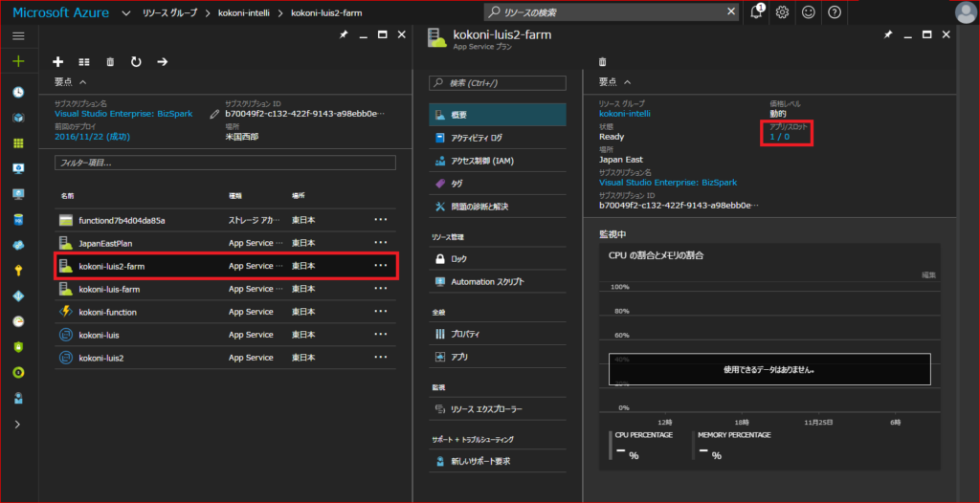Viewport: 980px width, 503px height.
Task: Click the feedback smiley icon
Action: (x=809, y=12)
